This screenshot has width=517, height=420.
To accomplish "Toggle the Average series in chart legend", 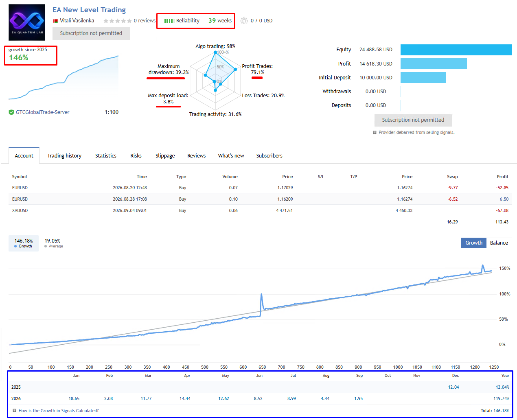I will coord(53,243).
